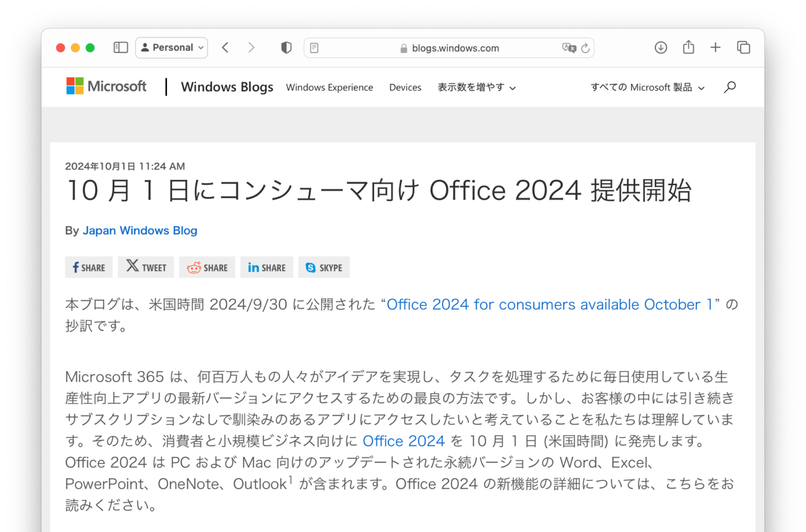Share the article on Facebook
Viewport: 806px width, 532px height.
click(x=89, y=268)
